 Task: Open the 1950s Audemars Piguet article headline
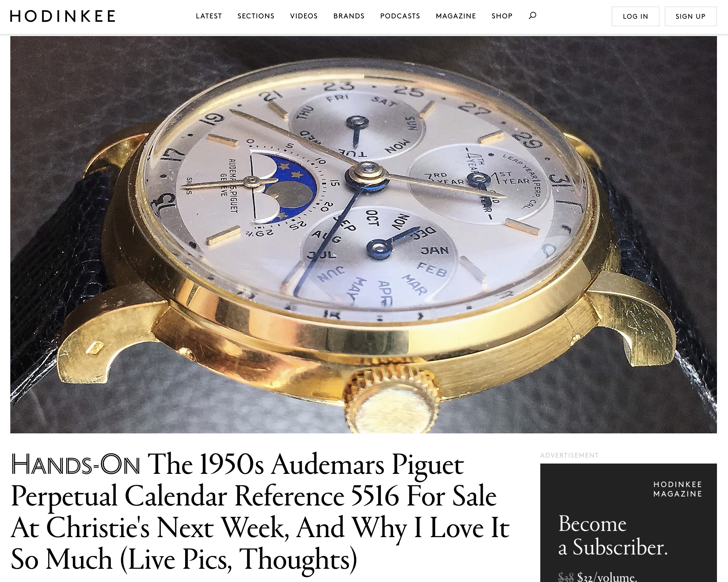(260, 512)
